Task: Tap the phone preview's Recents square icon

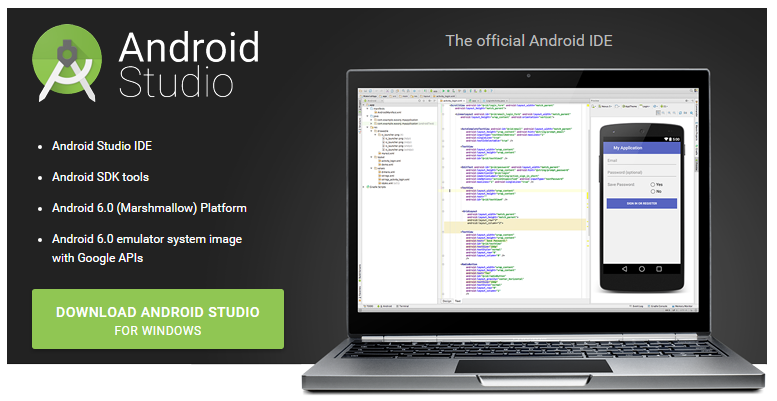Action: (659, 269)
